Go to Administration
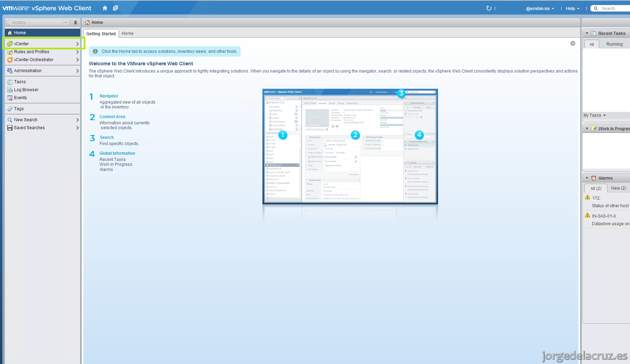 [x=43, y=71]
